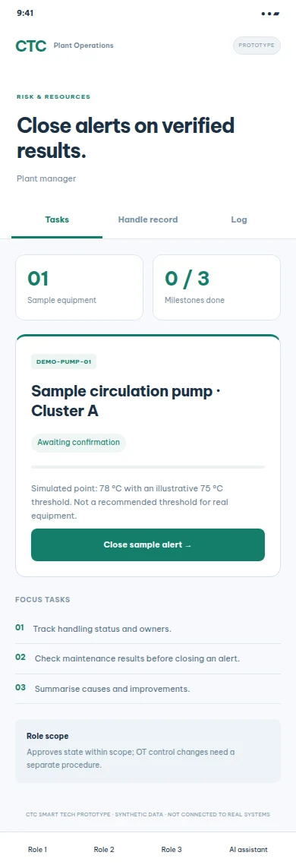This screenshot has height=868, width=296.
Task: Click the CTC logo
Action: (x=31, y=46)
